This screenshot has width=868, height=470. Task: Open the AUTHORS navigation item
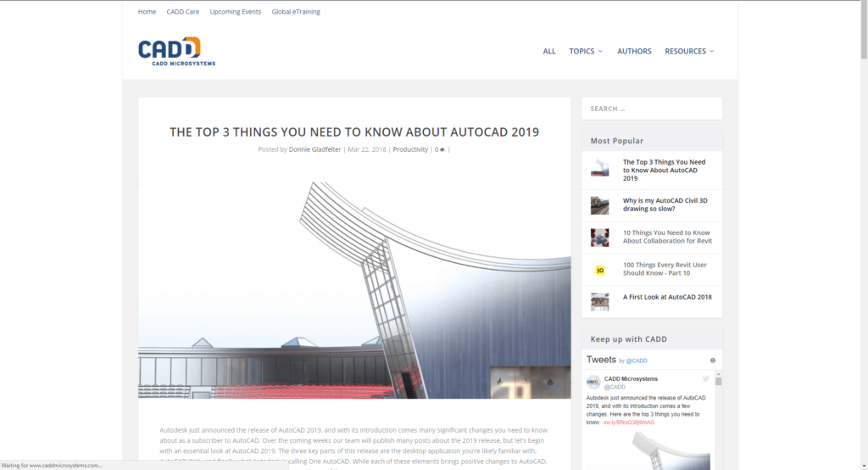tap(634, 51)
